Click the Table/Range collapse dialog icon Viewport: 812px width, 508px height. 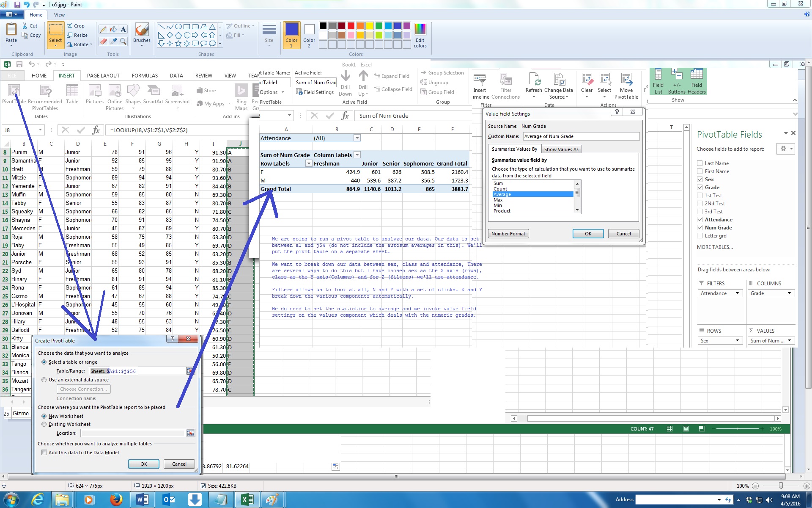tap(190, 371)
